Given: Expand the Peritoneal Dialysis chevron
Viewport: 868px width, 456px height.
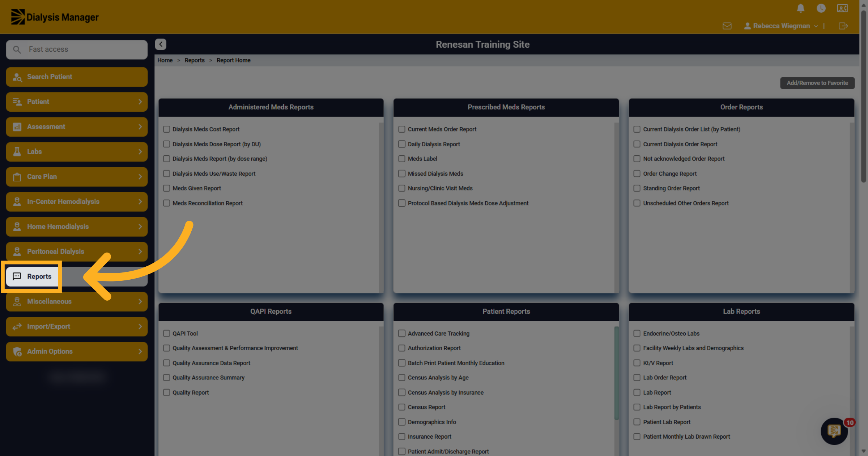Looking at the screenshot, I should point(140,251).
